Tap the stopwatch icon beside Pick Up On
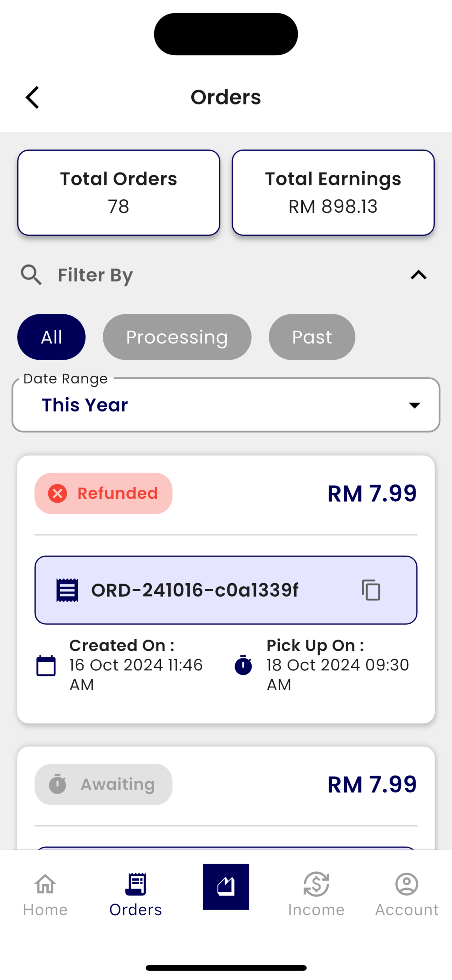 click(244, 665)
